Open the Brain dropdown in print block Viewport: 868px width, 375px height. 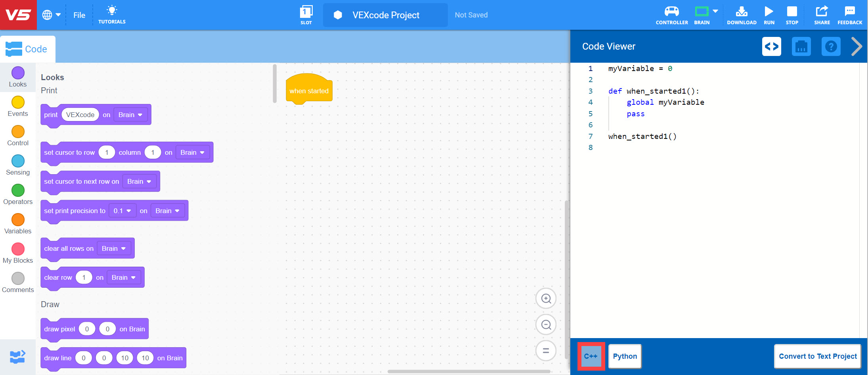tap(130, 115)
